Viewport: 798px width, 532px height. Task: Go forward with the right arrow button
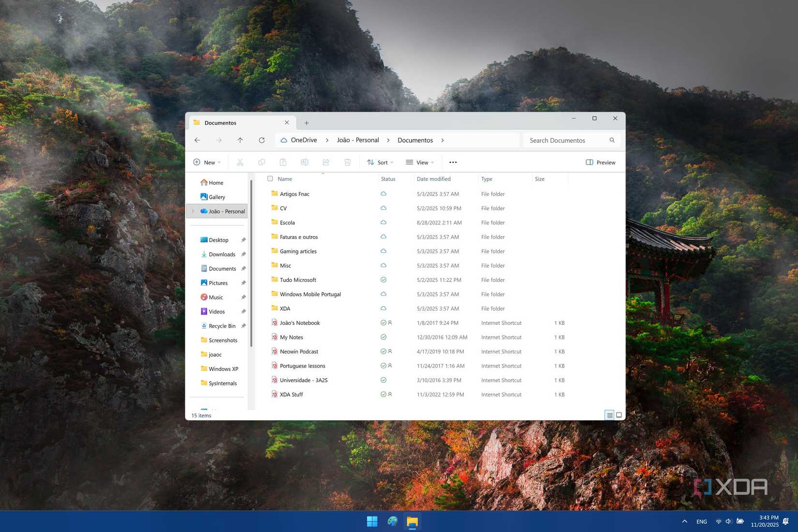click(x=219, y=140)
